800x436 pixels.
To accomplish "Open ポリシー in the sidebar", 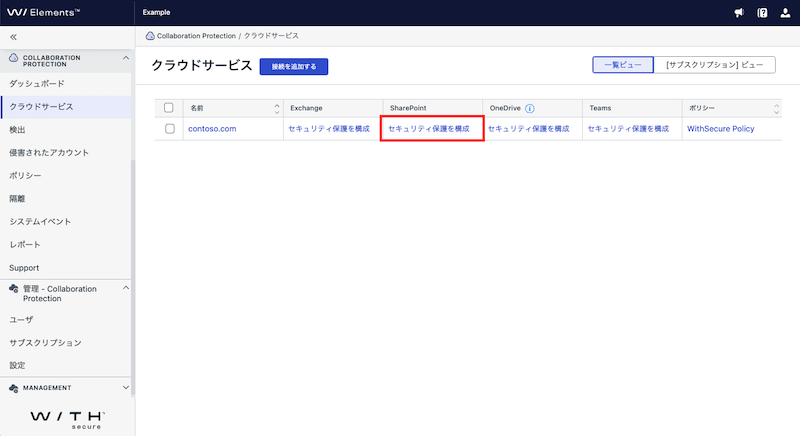I will (65, 175).
